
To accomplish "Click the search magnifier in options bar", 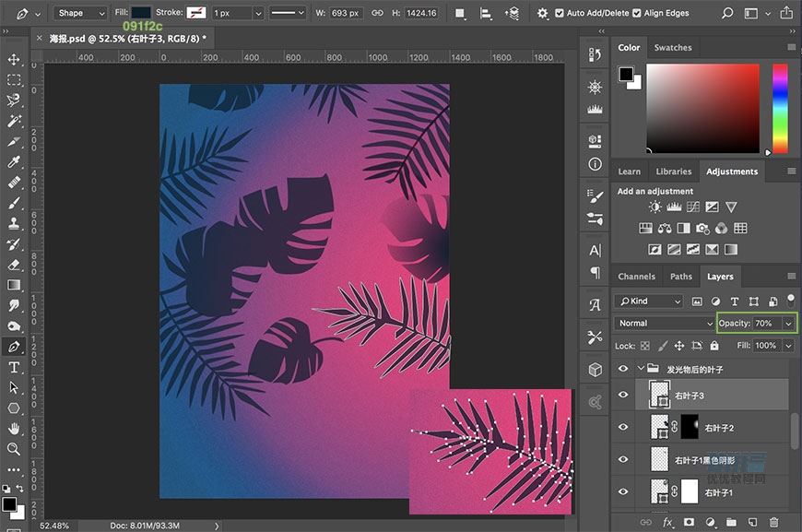I will tap(727, 13).
